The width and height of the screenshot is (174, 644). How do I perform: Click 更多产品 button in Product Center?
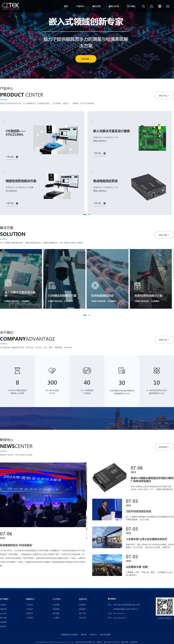pos(164,95)
